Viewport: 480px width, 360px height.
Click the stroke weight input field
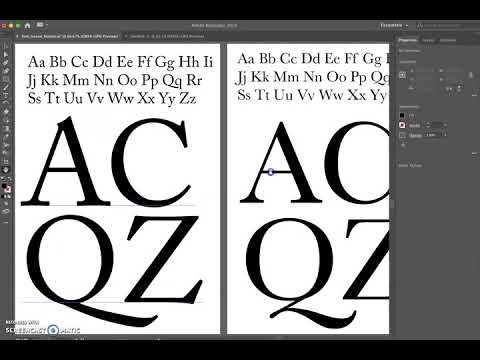pyautogui.click(x=436, y=125)
